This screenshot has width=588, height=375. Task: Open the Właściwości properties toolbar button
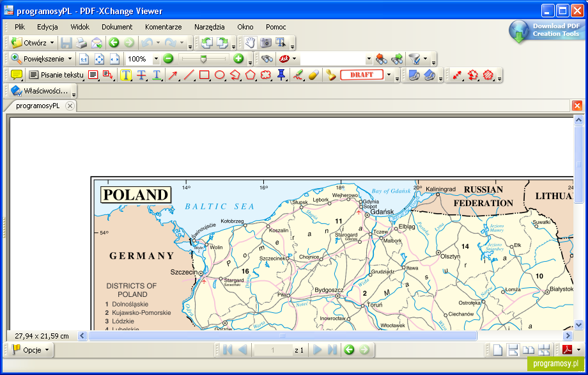(x=40, y=91)
